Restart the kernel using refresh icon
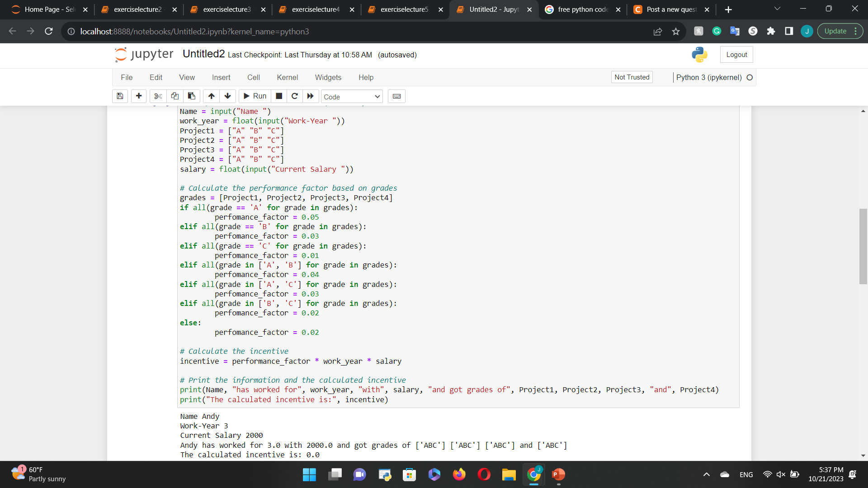The height and width of the screenshot is (488, 868). (294, 96)
